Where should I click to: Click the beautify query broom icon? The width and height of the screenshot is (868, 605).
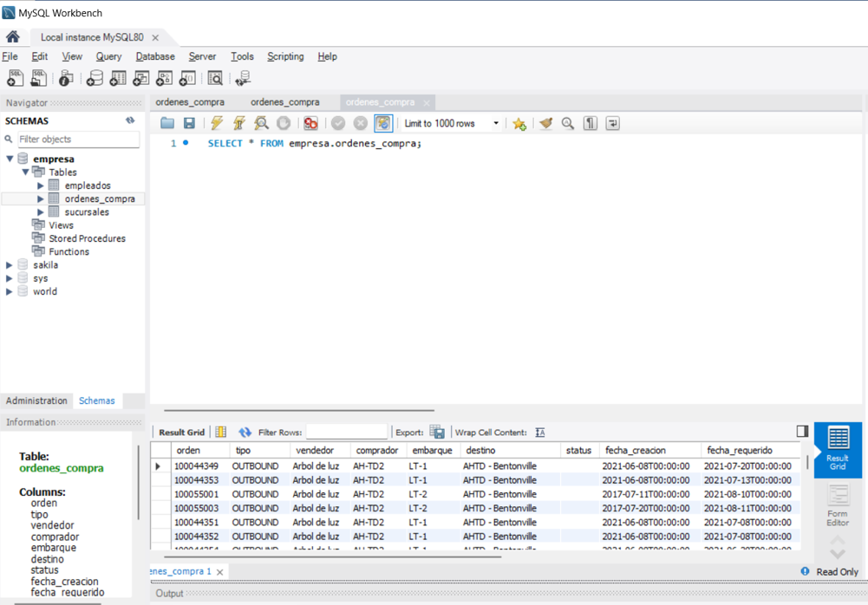click(x=545, y=123)
